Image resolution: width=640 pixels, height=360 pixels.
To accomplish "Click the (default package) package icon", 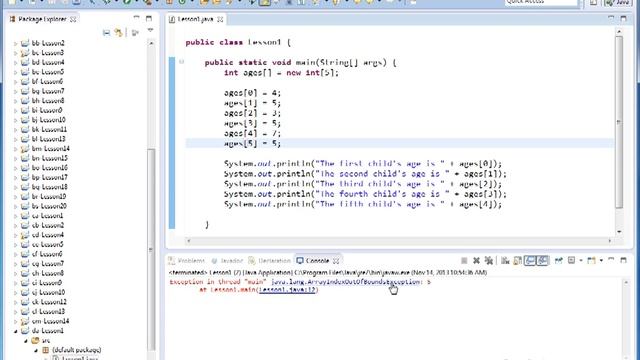I will tap(45, 350).
